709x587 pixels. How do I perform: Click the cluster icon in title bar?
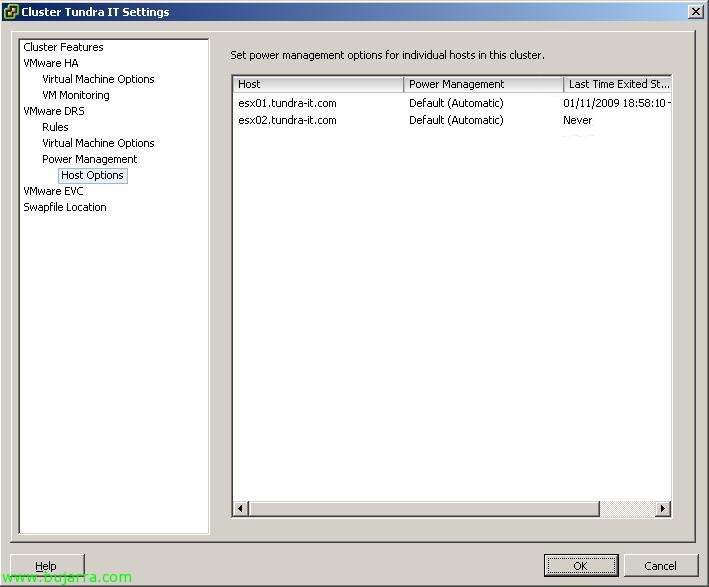[11, 12]
